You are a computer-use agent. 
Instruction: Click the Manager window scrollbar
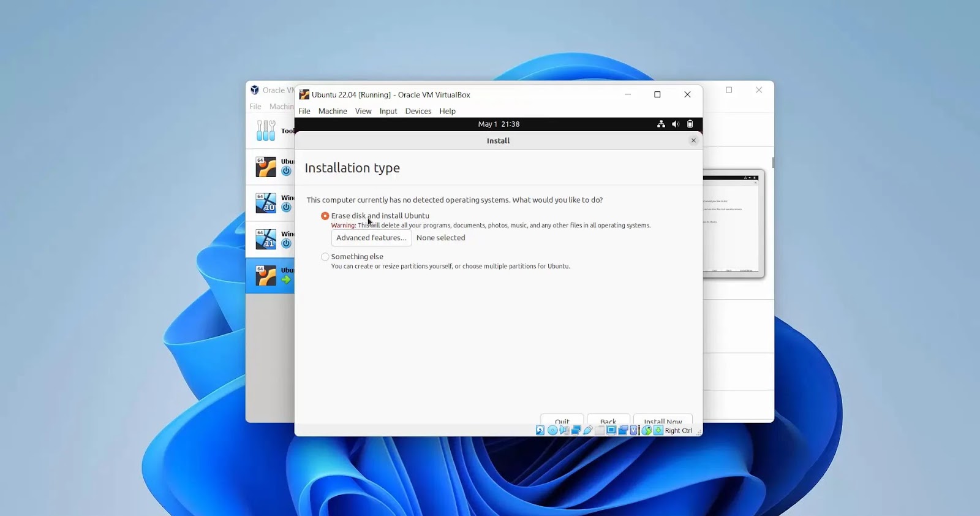pyautogui.click(x=773, y=162)
